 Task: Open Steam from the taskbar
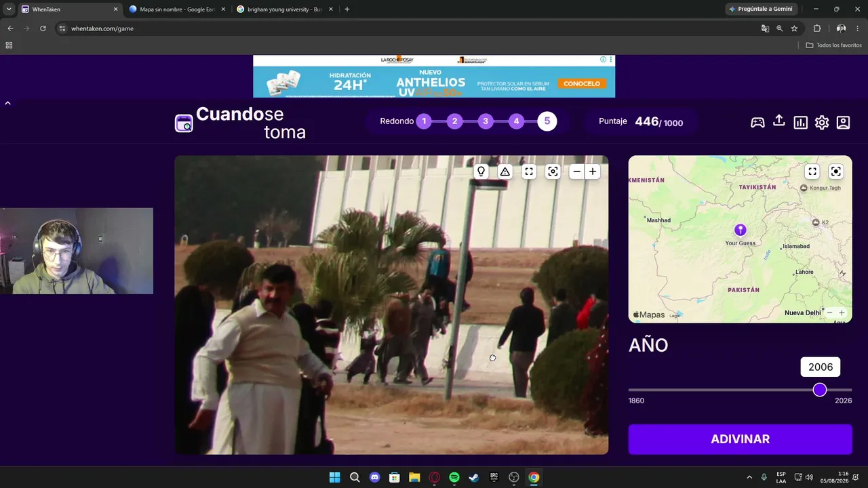click(x=474, y=477)
